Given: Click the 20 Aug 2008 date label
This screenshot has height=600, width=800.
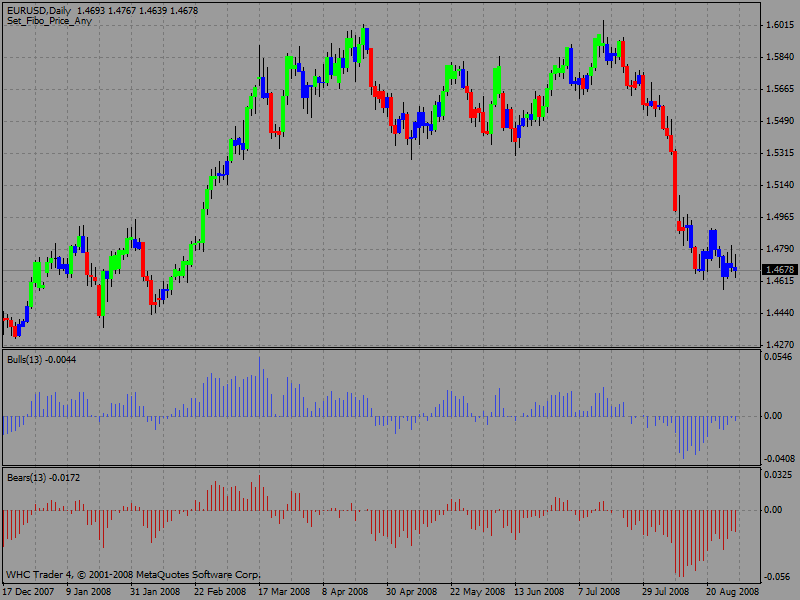Looking at the screenshot, I should coord(733,592).
